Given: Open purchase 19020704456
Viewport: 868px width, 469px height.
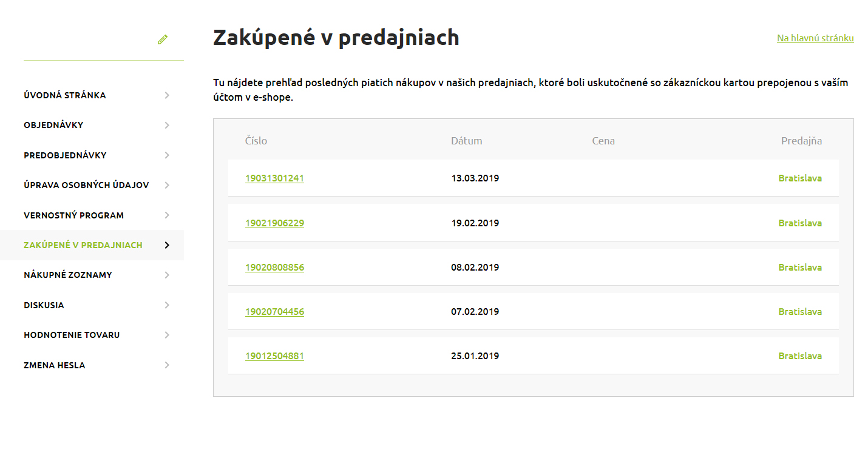Looking at the screenshot, I should click(274, 311).
